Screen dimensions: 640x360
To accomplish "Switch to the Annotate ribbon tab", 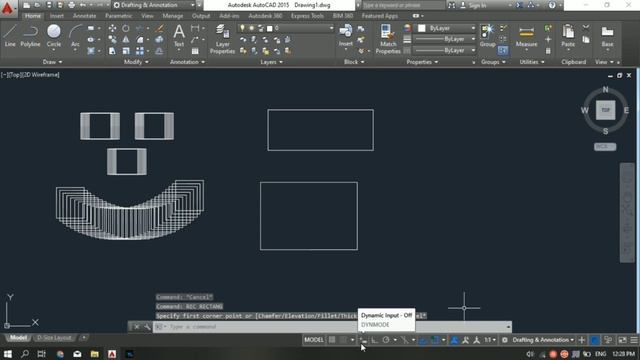I will click(84, 16).
